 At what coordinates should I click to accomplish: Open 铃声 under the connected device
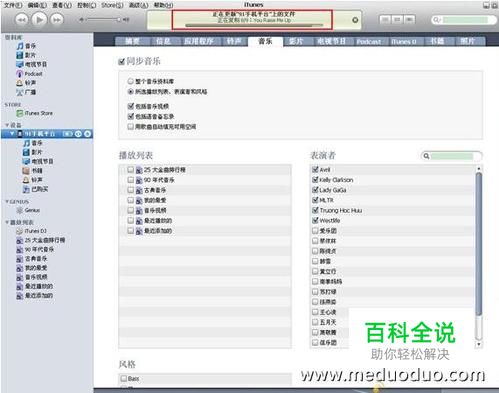[x=32, y=180]
